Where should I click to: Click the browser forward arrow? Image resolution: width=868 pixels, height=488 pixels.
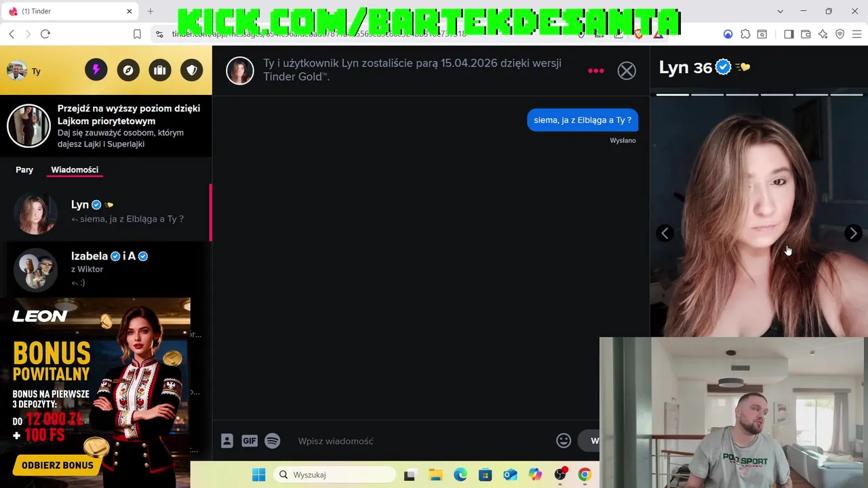click(x=28, y=34)
